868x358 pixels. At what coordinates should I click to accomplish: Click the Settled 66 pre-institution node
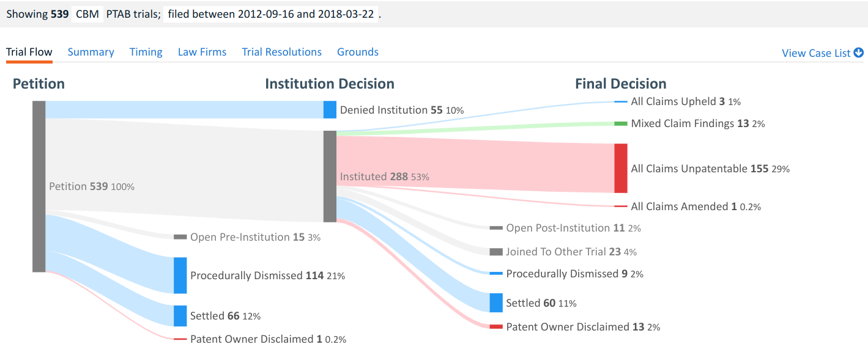click(x=180, y=316)
